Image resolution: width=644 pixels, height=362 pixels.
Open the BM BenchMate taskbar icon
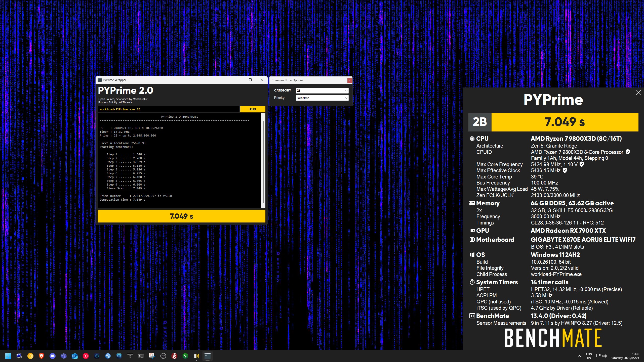[x=196, y=356]
